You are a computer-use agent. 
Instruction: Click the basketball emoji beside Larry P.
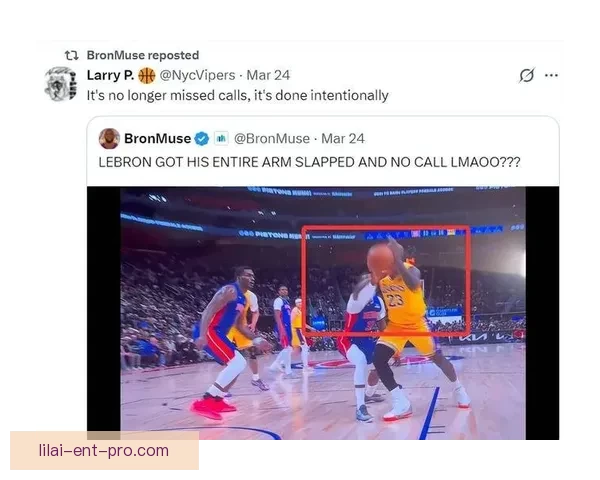pyautogui.click(x=146, y=75)
